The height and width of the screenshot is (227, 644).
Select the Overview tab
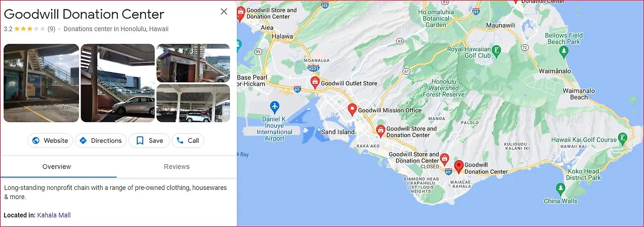click(57, 167)
